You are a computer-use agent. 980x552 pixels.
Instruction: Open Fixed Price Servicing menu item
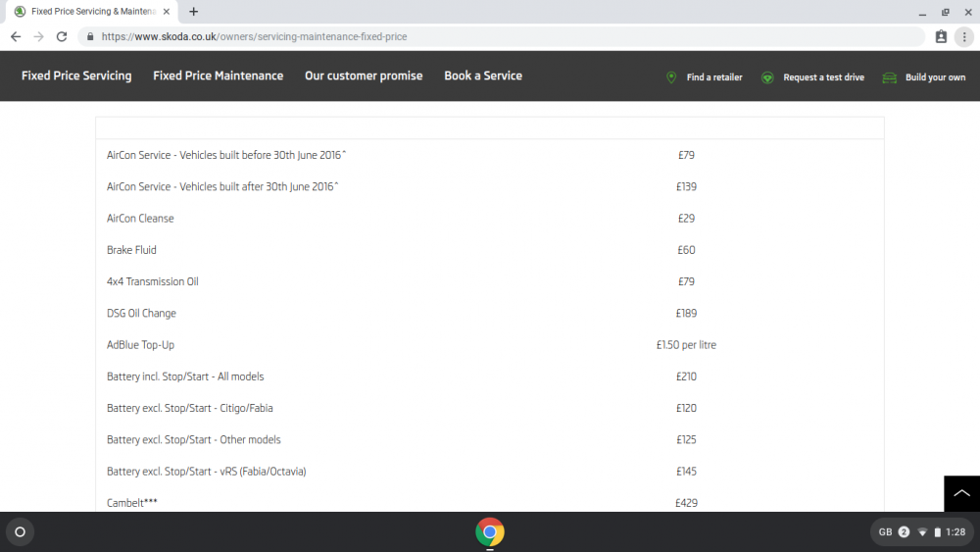pos(76,75)
